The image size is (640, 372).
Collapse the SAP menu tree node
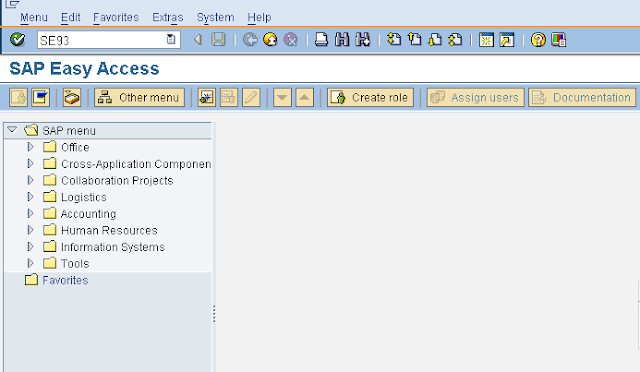(x=12, y=130)
